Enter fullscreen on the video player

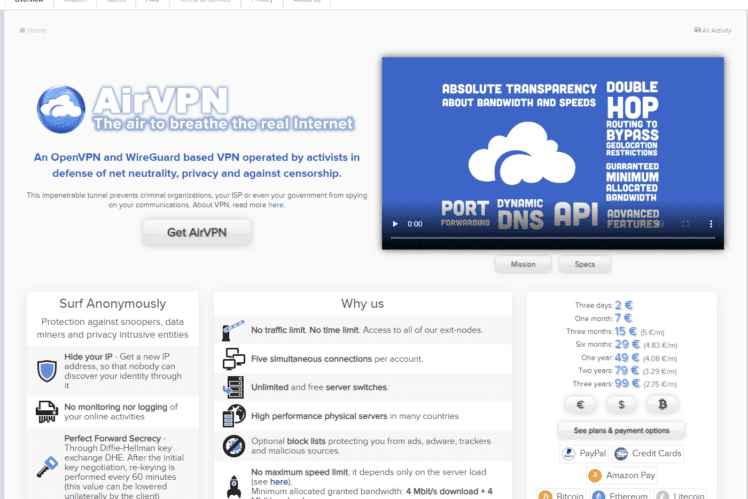click(x=686, y=224)
